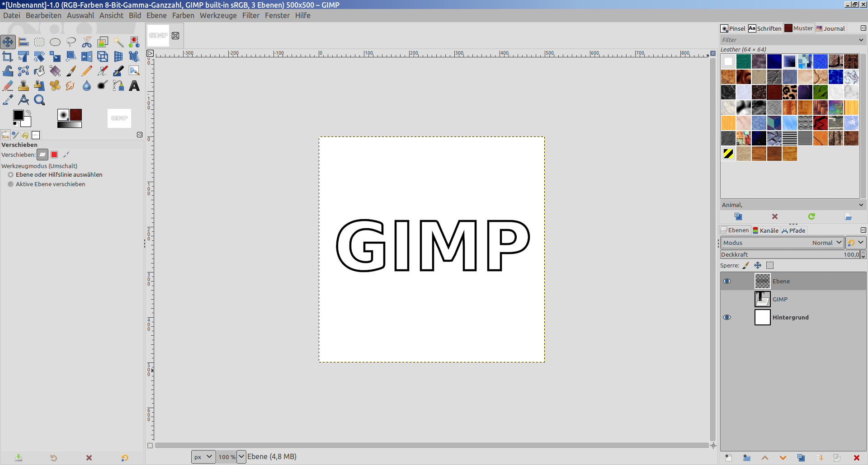Viewport: 868px width, 465px height.
Task: Select the Free Select lasso tool
Action: coord(71,42)
